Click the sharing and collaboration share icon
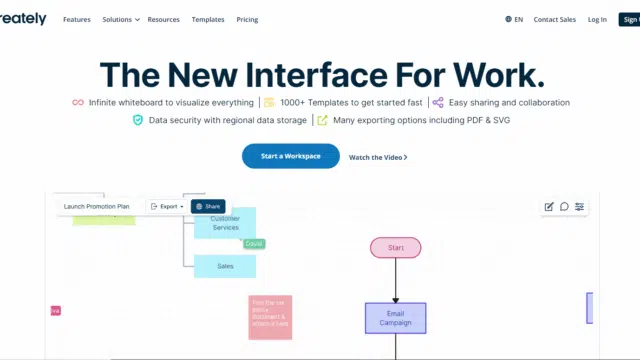The width and height of the screenshot is (640, 360). (438, 102)
